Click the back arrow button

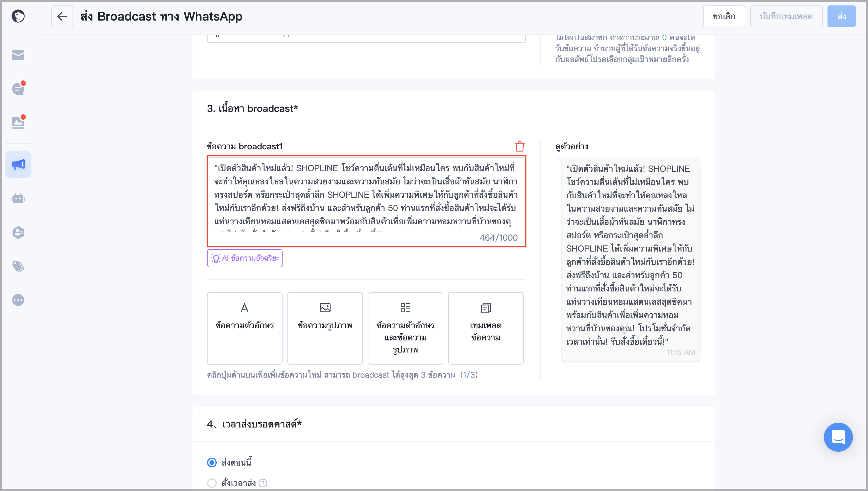62,16
